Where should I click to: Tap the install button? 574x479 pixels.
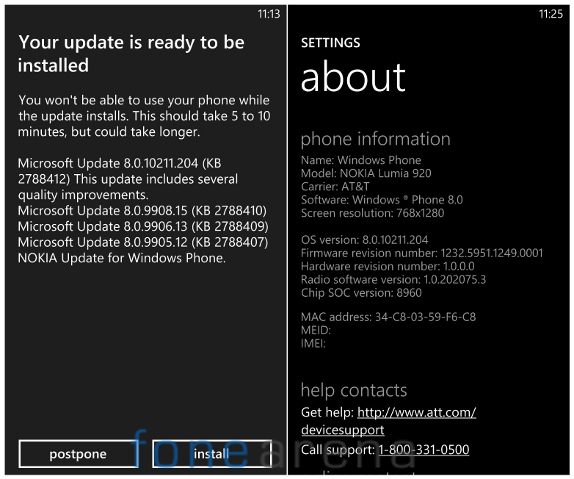point(212,454)
